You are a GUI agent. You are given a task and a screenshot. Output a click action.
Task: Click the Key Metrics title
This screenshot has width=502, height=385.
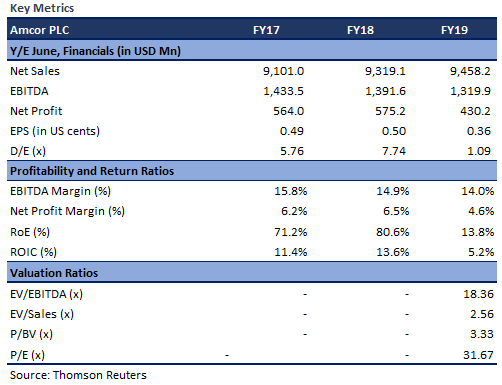pyautogui.click(x=42, y=8)
